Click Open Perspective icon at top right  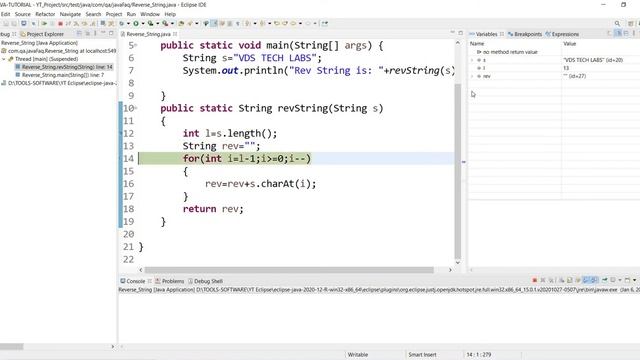[x=631, y=24]
